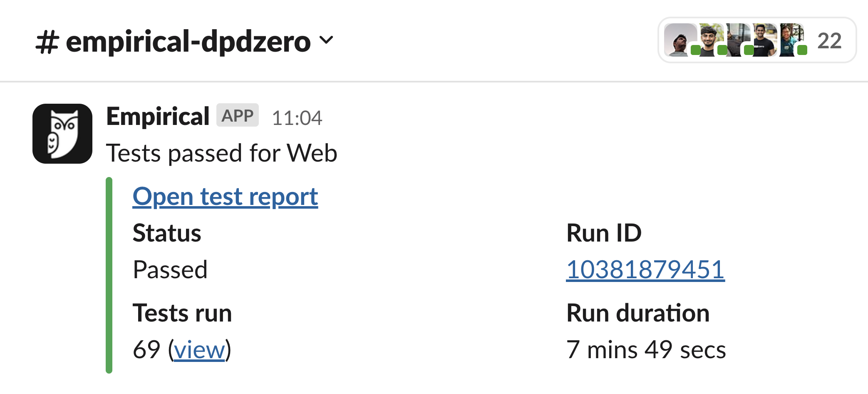868x394 pixels.
Task: Click the fifth member avatar in the header
Action: [x=791, y=40]
